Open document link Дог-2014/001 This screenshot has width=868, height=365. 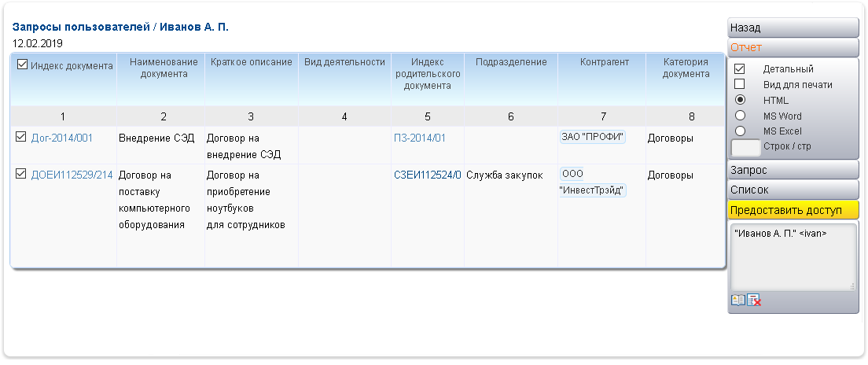61,138
